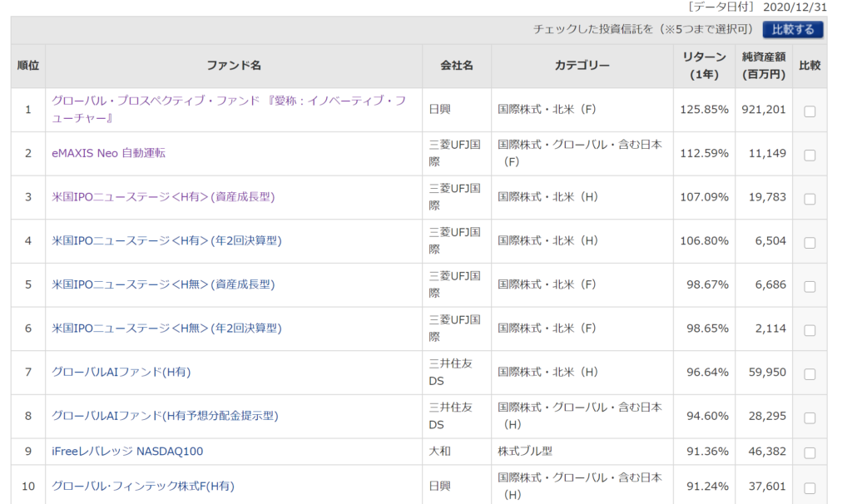Image resolution: width=852 pixels, height=504 pixels.
Task: Check compare box for iFreeレバレッジ NASDAQ100
Action: tap(810, 453)
